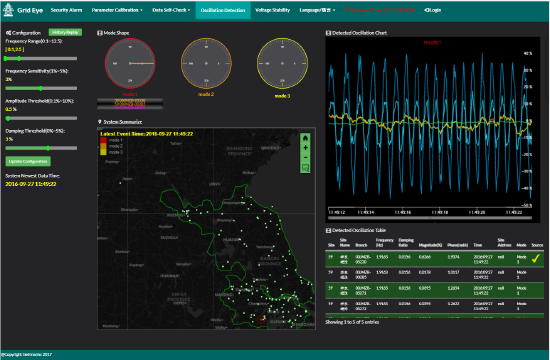Activate the map box-zoom magnifier icon
Image resolution: width=550 pixels, height=360 pixels.
pyautogui.click(x=305, y=168)
